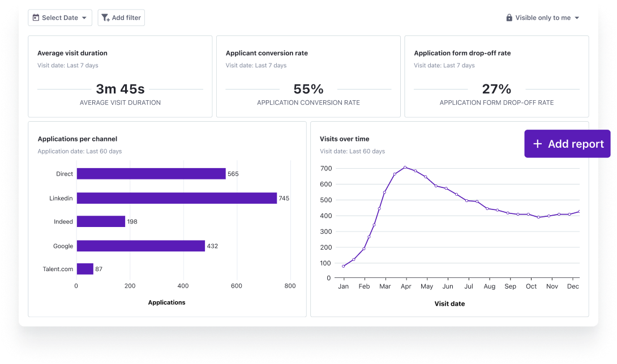Click the lock icon beside Visible only to me
The image size is (617, 364).
point(509,18)
